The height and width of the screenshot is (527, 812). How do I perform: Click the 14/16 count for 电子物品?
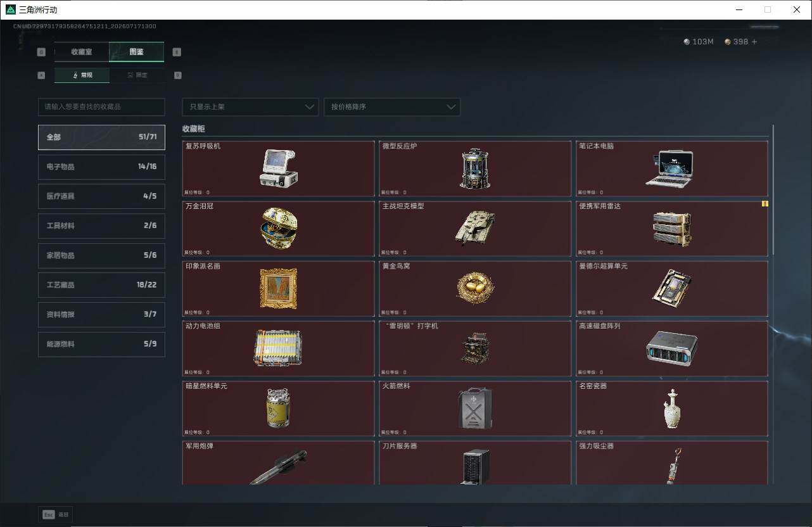(147, 167)
